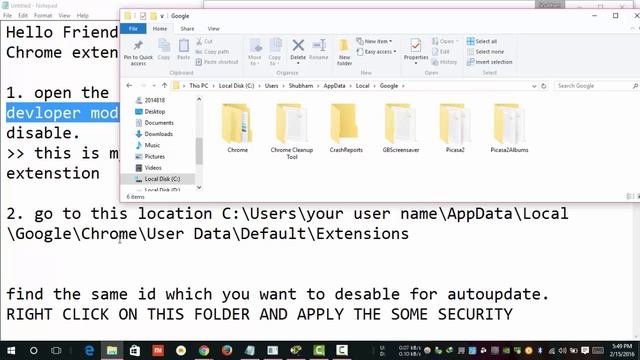Viewport: 640px width, 360px height.
Task: Switch to the View ribbon tab
Action: click(x=213, y=29)
